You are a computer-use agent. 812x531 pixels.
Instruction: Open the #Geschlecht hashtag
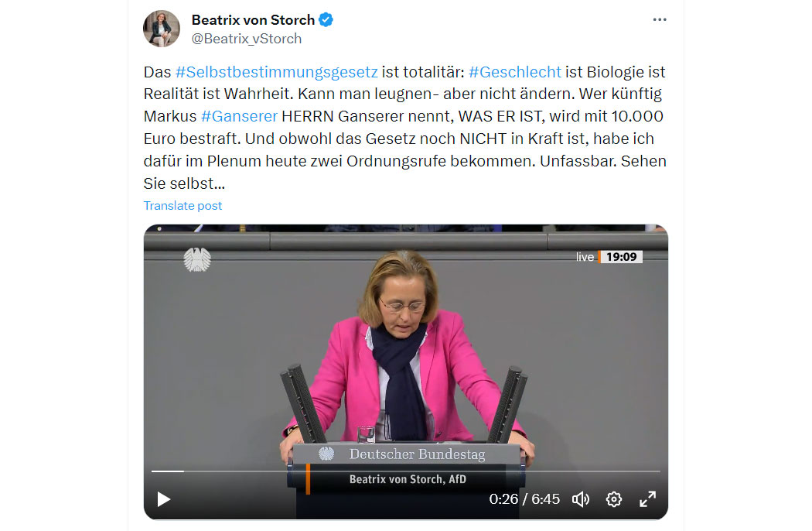[x=515, y=71]
